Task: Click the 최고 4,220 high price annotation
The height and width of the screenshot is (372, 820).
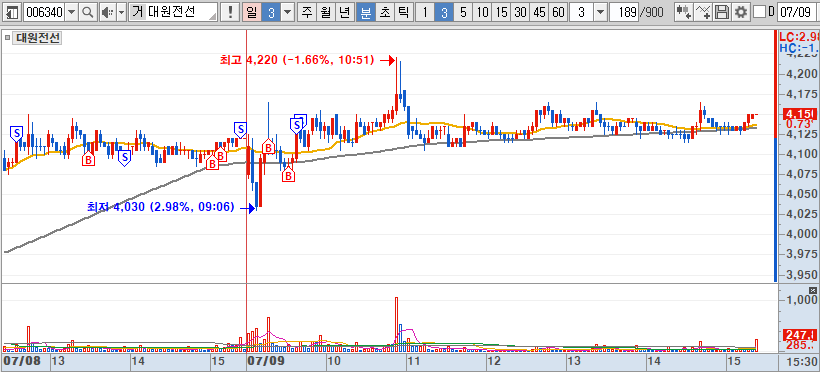Action: [297, 61]
